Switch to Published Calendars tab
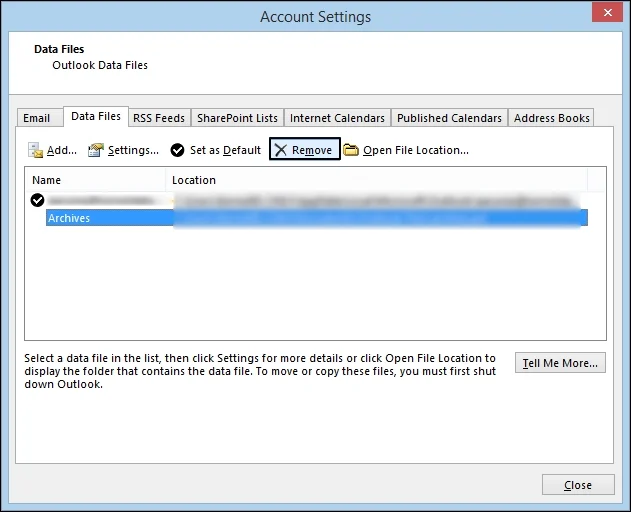This screenshot has width=631, height=512. (x=449, y=118)
